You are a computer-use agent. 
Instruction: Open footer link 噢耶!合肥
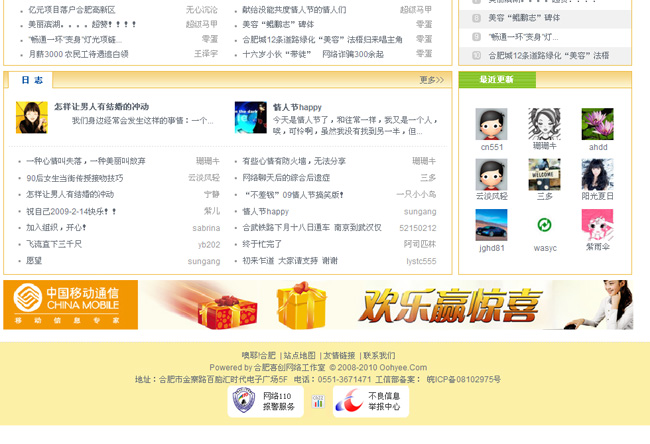coord(259,355)
